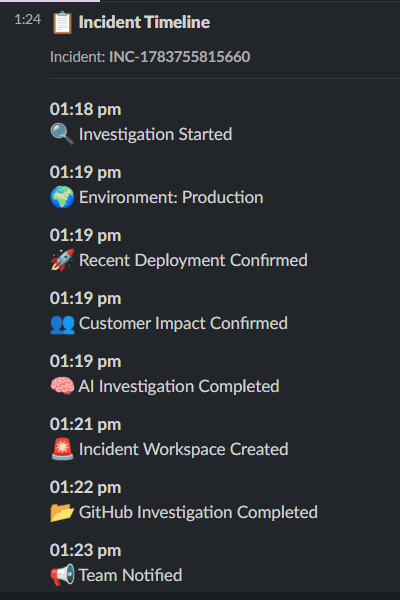Click the Incident Workspace Created text
This screenshot has width=400, height=600.
pos(184,449)
